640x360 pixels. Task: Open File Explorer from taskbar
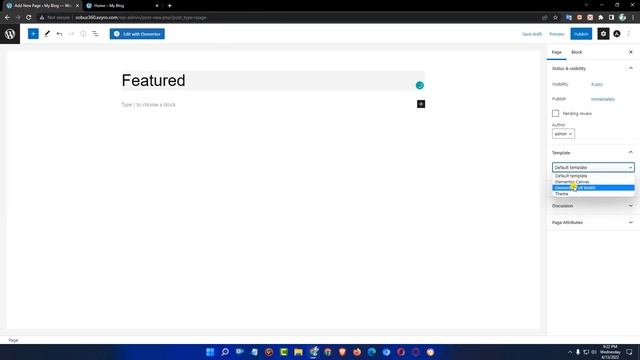[298, 352]
